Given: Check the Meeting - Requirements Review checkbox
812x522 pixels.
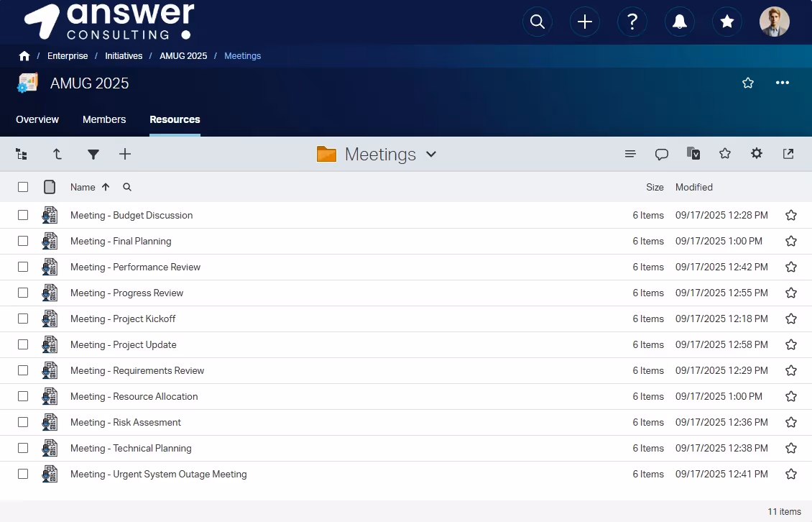Looking at the screenshot, I should click(23, 370).
